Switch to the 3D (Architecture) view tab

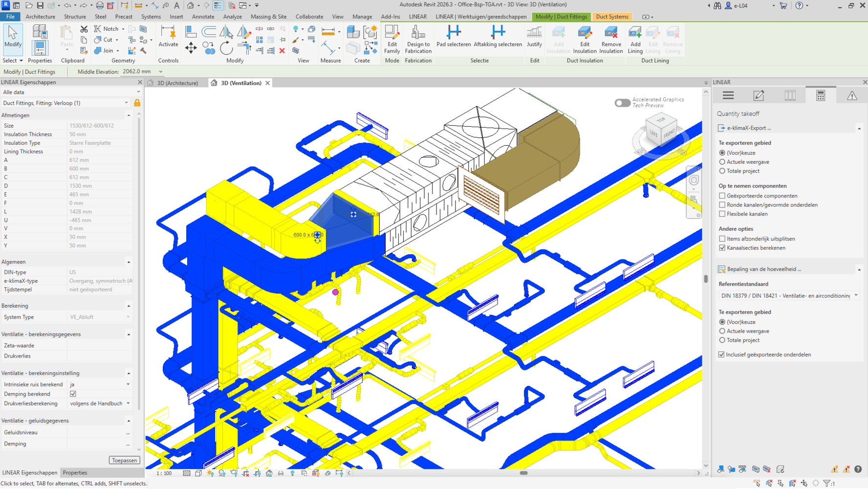point(177,83)
